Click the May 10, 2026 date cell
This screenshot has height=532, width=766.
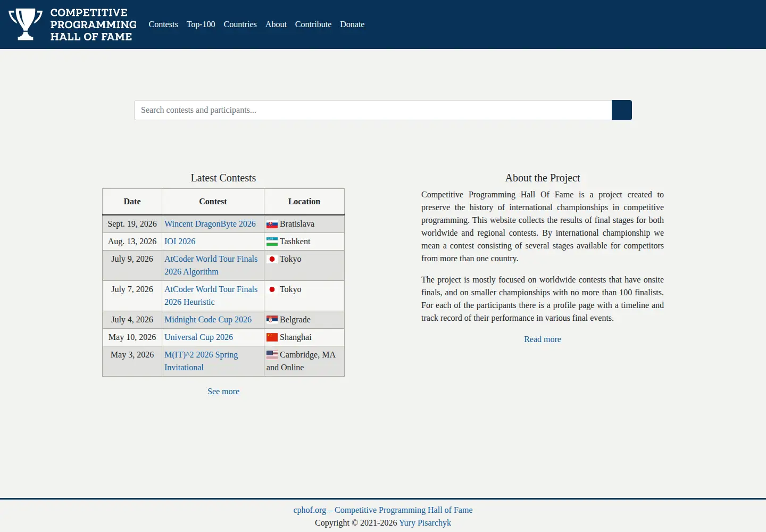coord(132,337)
